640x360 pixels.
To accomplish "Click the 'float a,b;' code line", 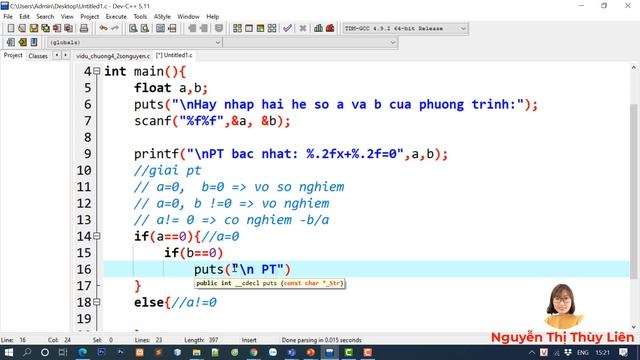I will point(171,88).
